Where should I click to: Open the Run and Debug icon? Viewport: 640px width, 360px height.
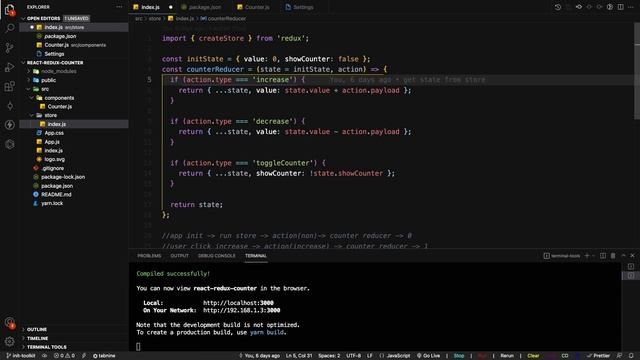pyautogui.click(x=9, y=67)
